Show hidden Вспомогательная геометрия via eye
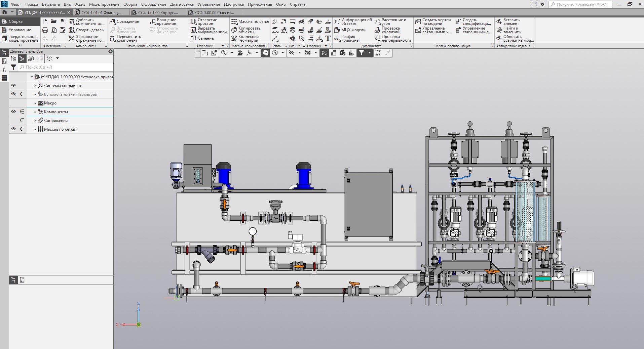The image size is (644, 349). [x=13, y=94]
